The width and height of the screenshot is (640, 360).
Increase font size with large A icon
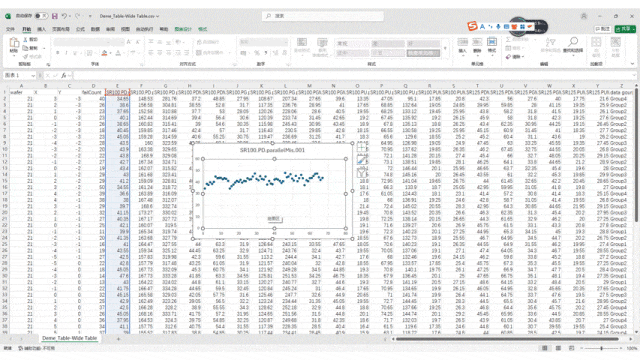tap(129, 42)
